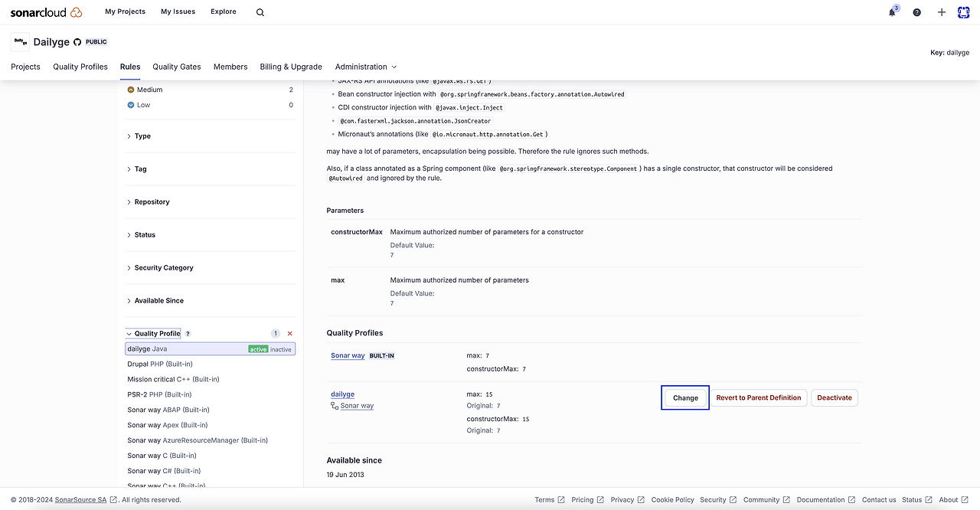Expand the Security Category filter
The width and height of the screenshot is (980, 510).
(163, 268)
